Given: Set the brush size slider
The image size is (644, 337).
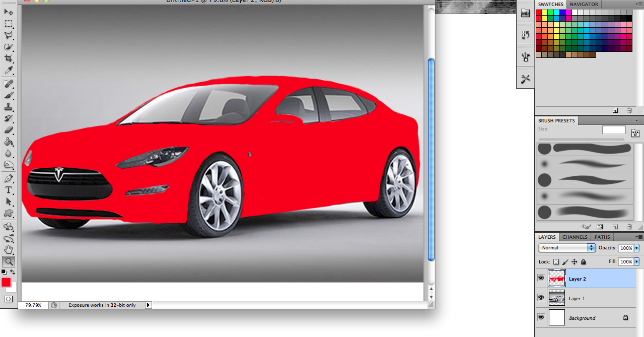Looking at the screenshot, I should pos(582,140).
